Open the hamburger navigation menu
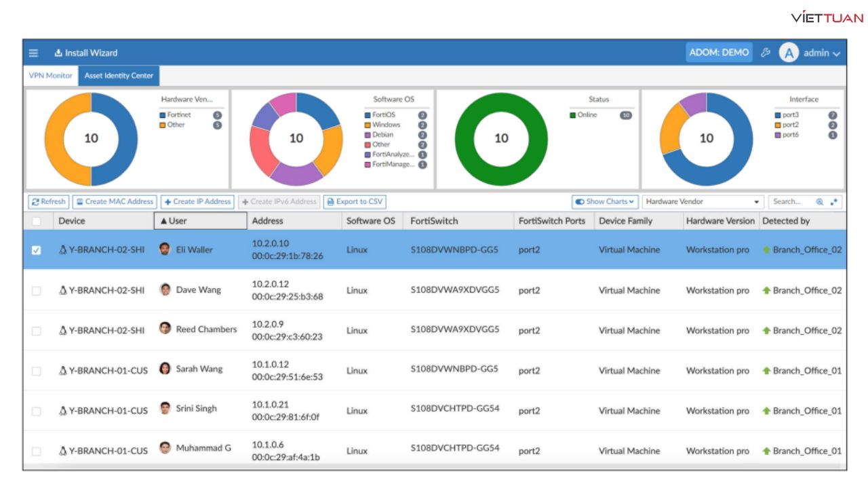Screen dimensions: 868x488 pyautogui.click(x=33, y=53)
